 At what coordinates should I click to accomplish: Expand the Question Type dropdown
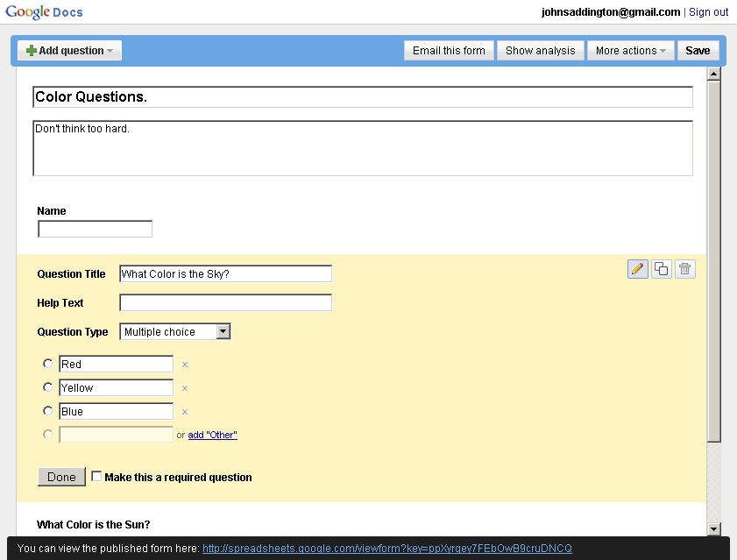pyautogui.click(x=175, y=331)
